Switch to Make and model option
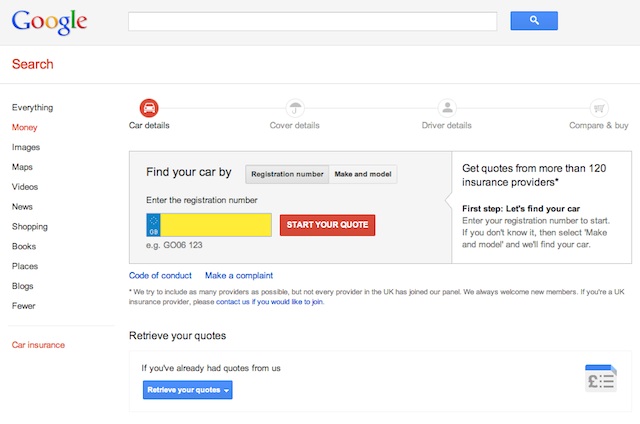Image resolution: width=640 pixels, height=424 pixels. (363, 174)
